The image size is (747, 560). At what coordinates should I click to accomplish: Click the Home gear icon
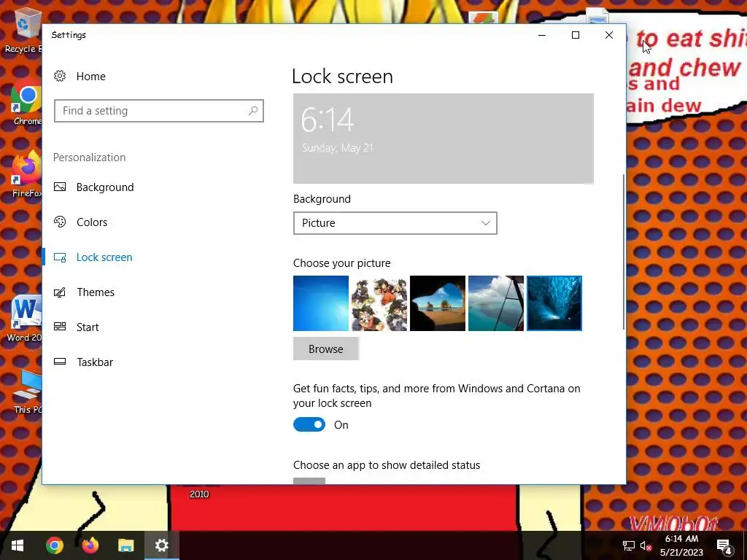pos(60,76)
